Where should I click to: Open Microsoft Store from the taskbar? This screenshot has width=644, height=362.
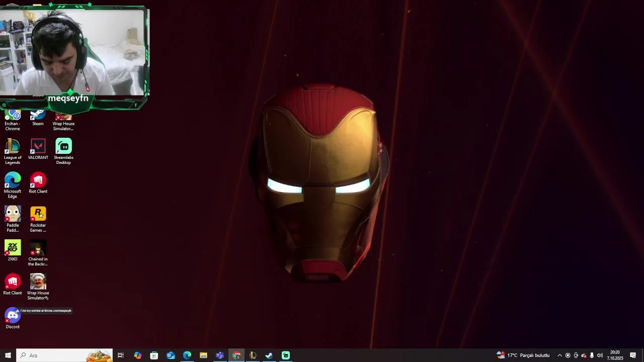(x=154, y=355)
